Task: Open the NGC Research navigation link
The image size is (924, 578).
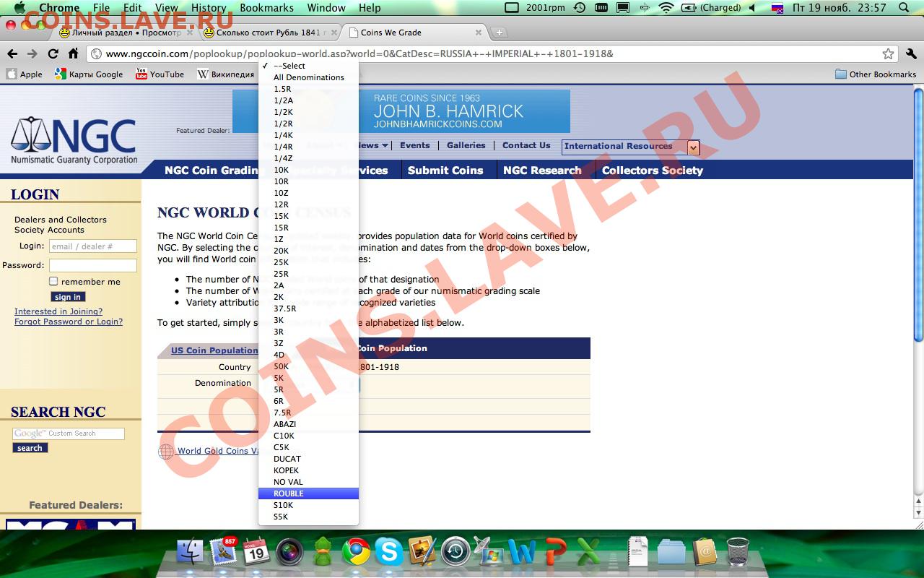Action: pyautogui.click(x=542, y=171)
